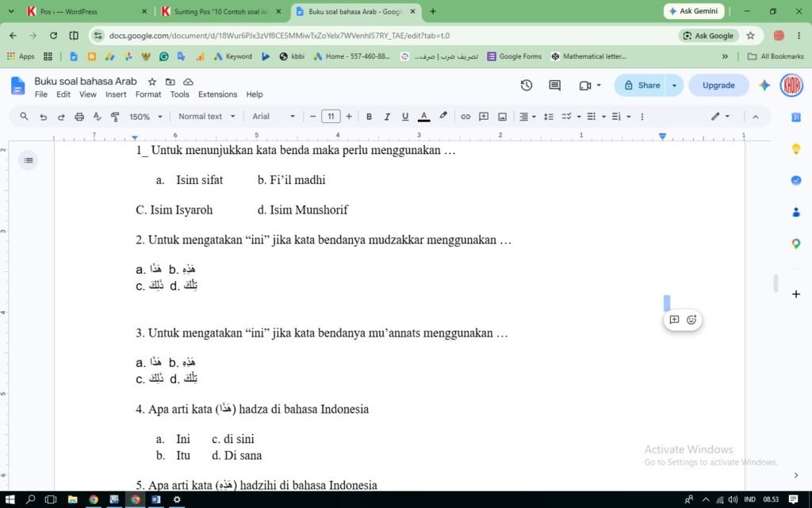Toggle italic formatting
This screenshot has height=508, width=812.
pyautogui.click(x=387, y=117)
